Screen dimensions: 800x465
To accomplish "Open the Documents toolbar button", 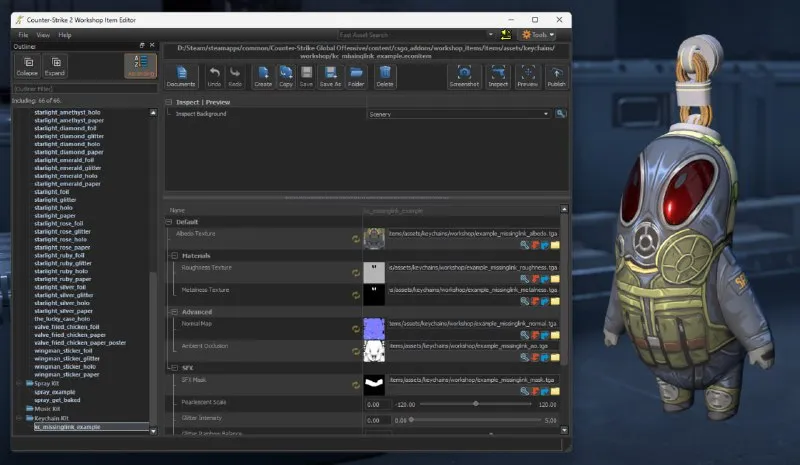I will [181, 77].
